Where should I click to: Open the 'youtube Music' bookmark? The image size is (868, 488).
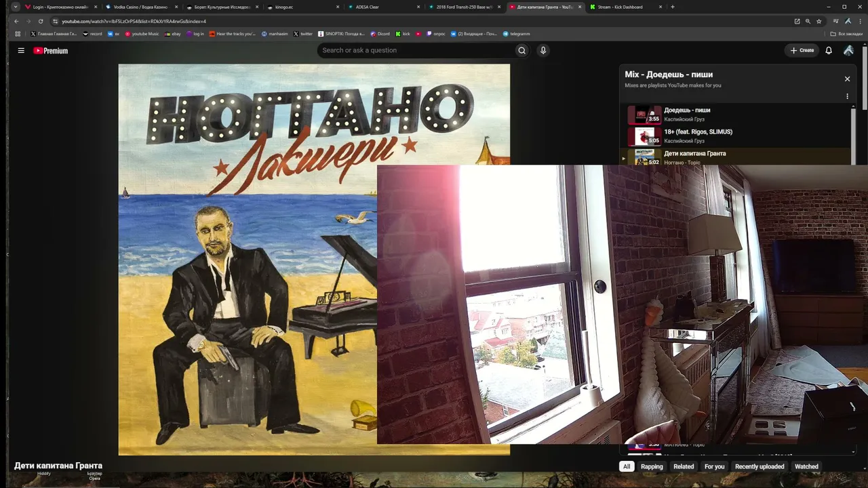coord(142,34)
